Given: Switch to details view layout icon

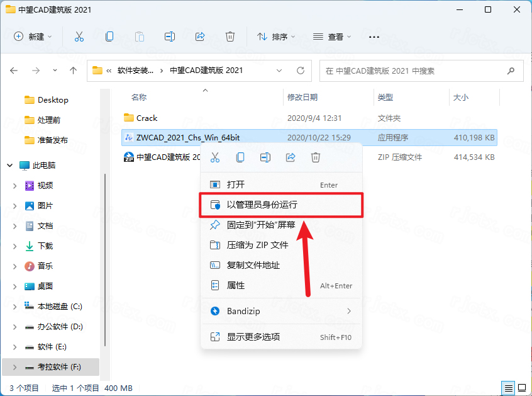Looking at the screenshot, I should [x=508, y=388].
